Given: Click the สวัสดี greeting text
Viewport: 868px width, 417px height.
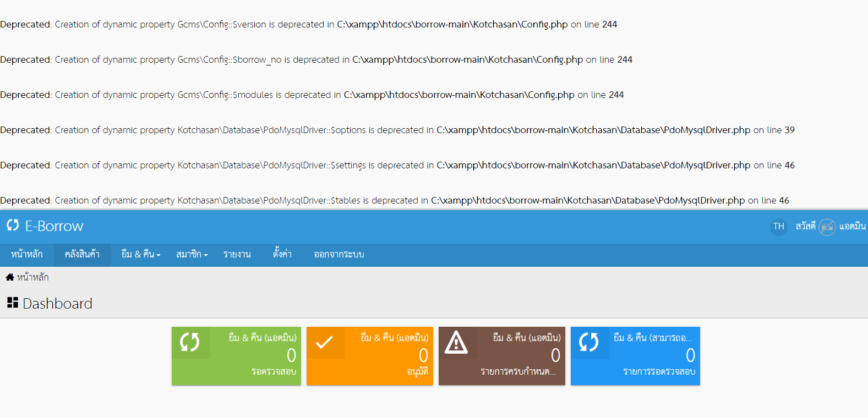Looking at the screenshot, I should click(805, 226).
